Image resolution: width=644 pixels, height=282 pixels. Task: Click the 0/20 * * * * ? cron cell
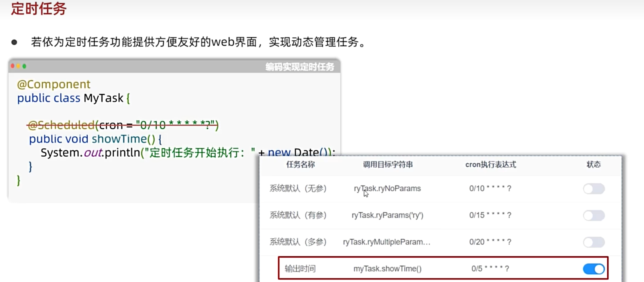point(490,242)
